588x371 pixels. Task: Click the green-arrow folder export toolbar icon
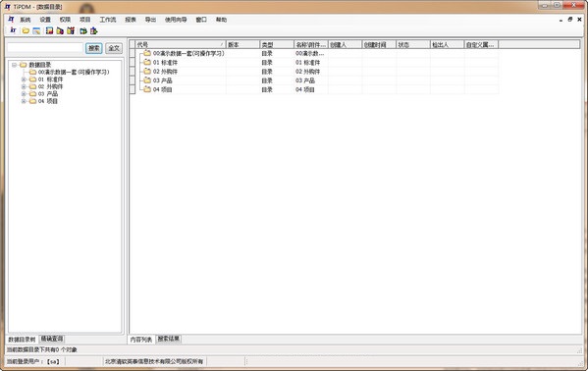(x=83, y=30)
